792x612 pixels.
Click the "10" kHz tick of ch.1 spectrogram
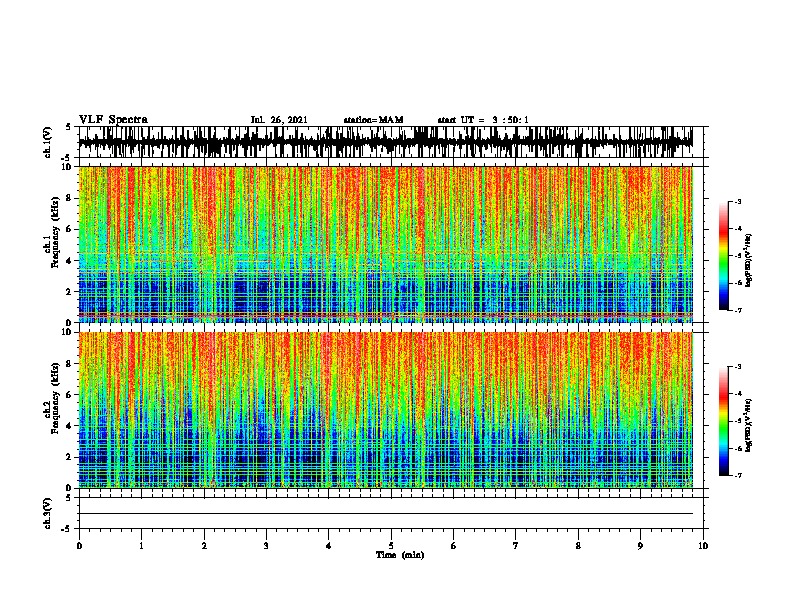[x=67, y=167]
